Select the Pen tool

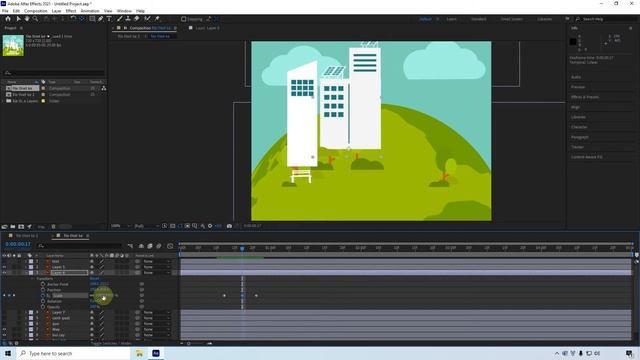(x=100, y=19)
